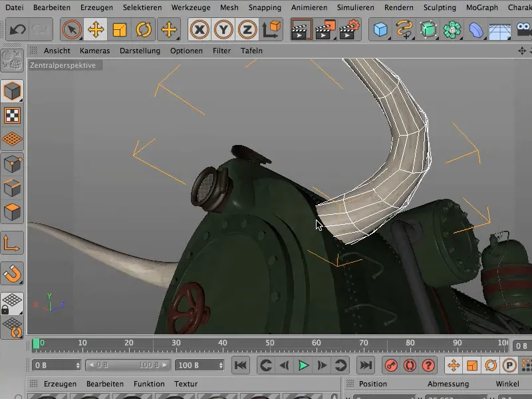Toggle the X axis lock
Image resolution: width=532 pixels, height=399 pixels.
click(x=199, y=30)
